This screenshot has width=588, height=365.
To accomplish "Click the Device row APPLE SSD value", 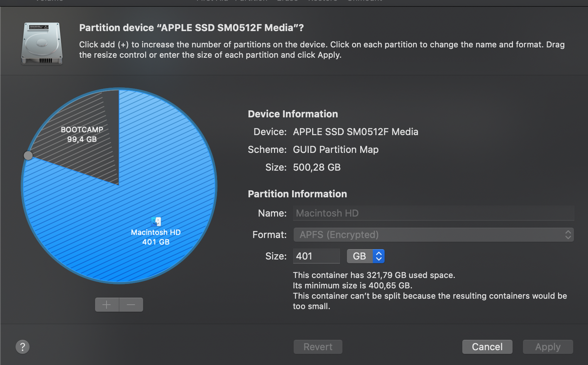I will click(355, 132).
